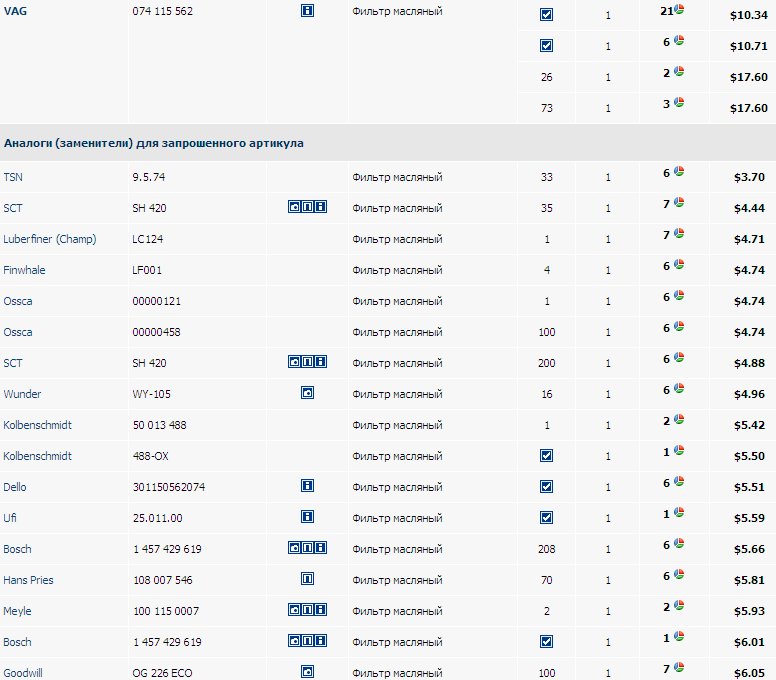
Task: Click pie chart icon in Luberfiner LC124 row
Action: click(679, 233)
